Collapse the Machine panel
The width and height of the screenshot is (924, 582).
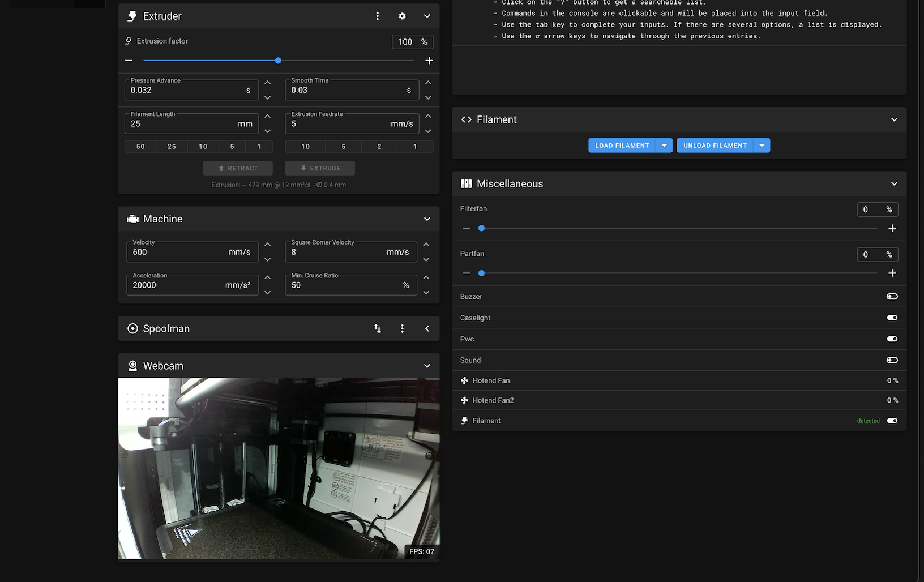click(427, 219)
